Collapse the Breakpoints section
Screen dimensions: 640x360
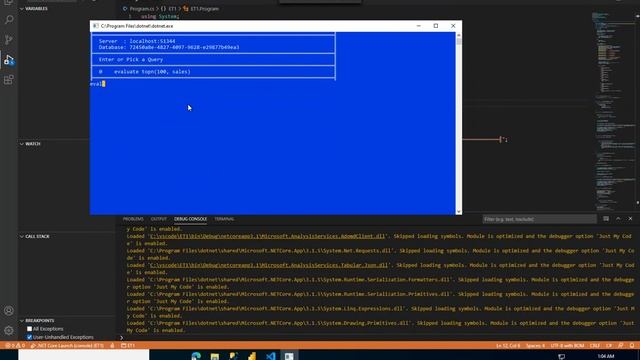pyautogui.click(x=37, y=320)
